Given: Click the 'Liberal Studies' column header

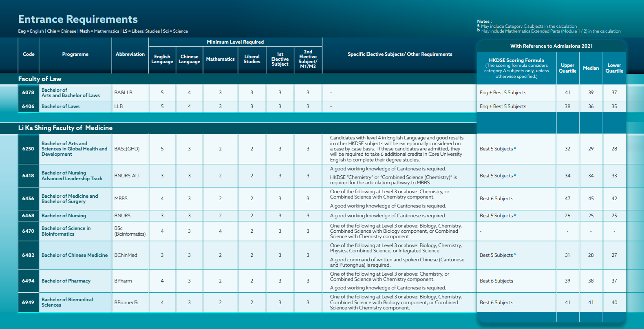Looking at the screenshot, I should pos(252,59).
